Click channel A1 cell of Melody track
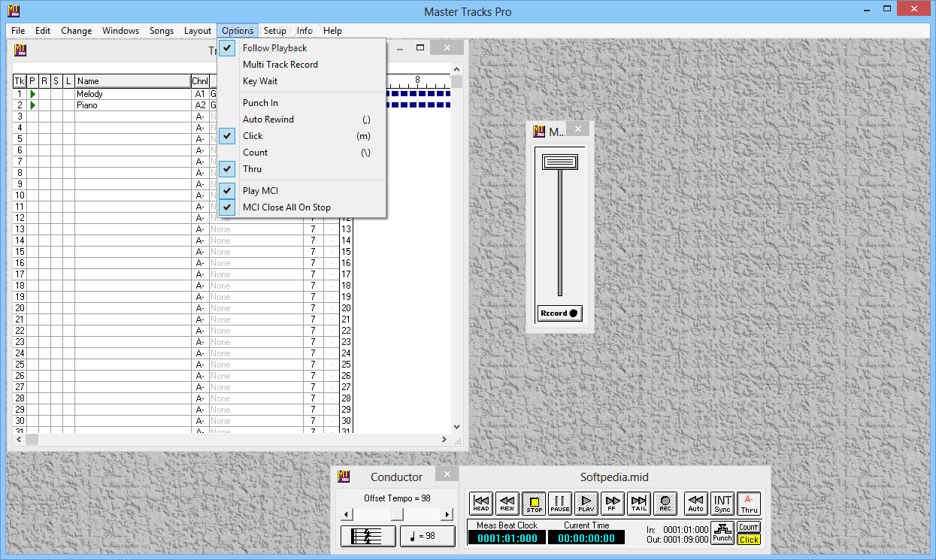This screenshot has width=936, height=560. [200, 95]
